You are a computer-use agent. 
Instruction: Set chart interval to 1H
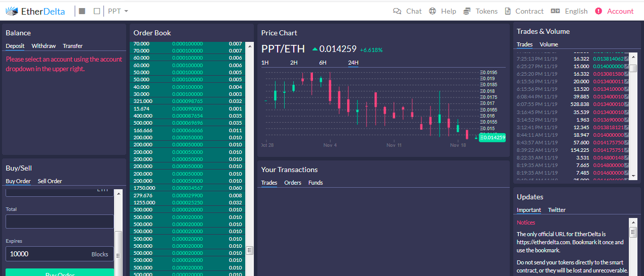point(265,63)
